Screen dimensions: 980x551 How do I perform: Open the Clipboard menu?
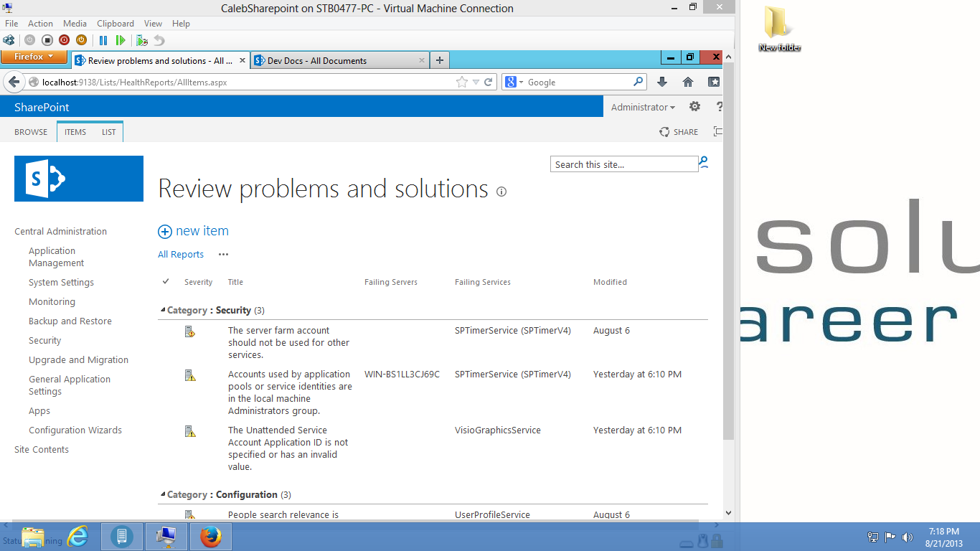tap(115, 24)
